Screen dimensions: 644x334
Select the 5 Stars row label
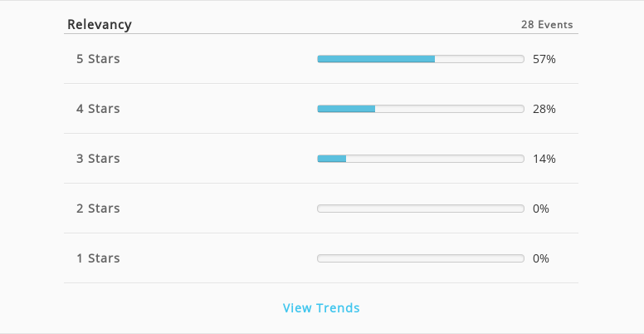(98, 59)
